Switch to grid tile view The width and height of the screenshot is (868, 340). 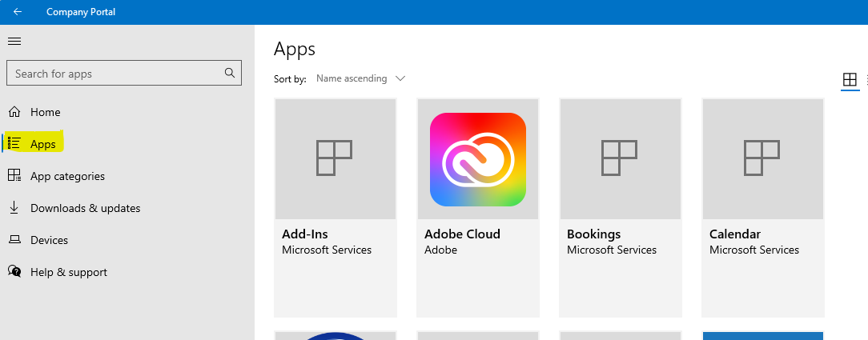tap(850, 79)
